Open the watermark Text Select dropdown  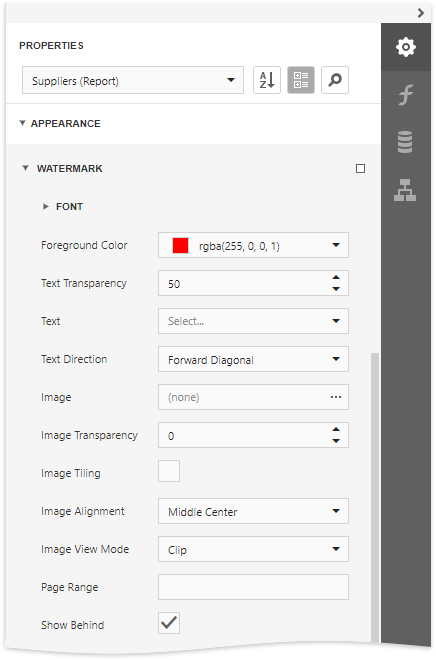(253, 321)
